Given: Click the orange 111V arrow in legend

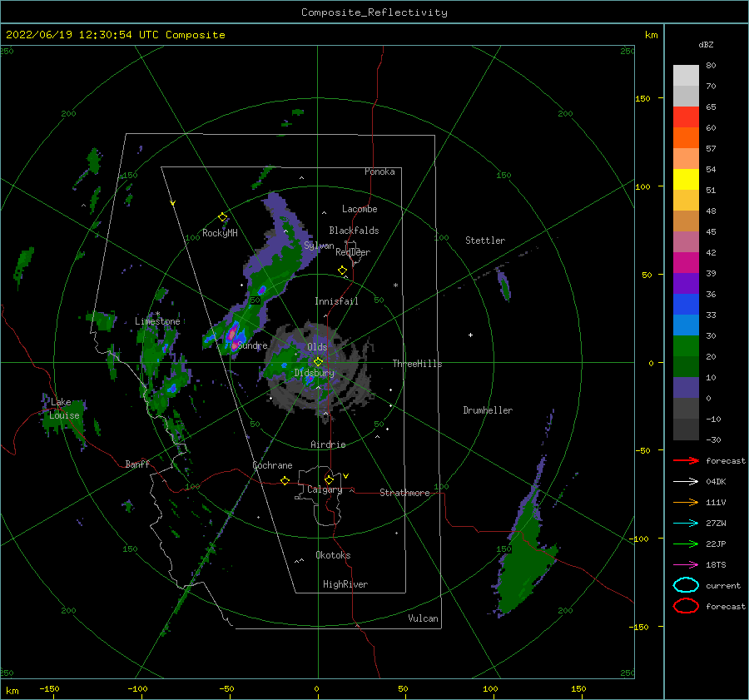Looking at the screenshot, I should pos(686,502).
